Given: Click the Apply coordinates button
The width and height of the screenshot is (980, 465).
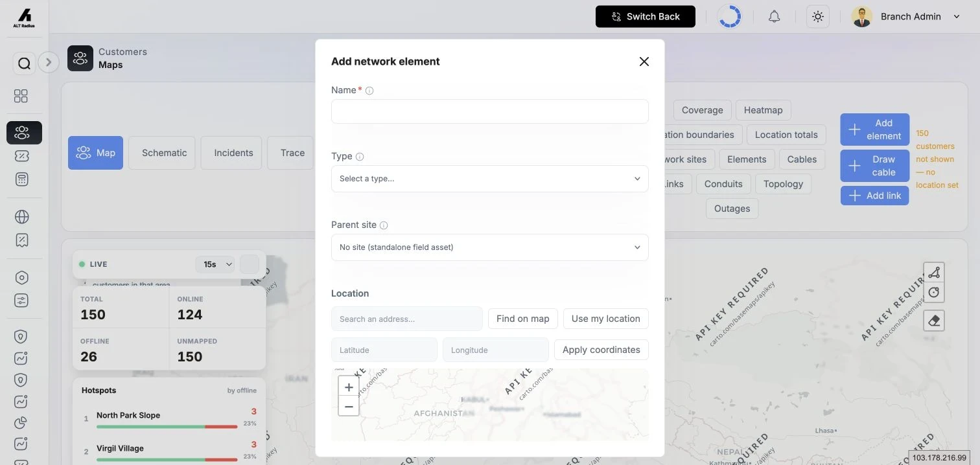Looking at the screenshot, I should (x=601, y=350).
